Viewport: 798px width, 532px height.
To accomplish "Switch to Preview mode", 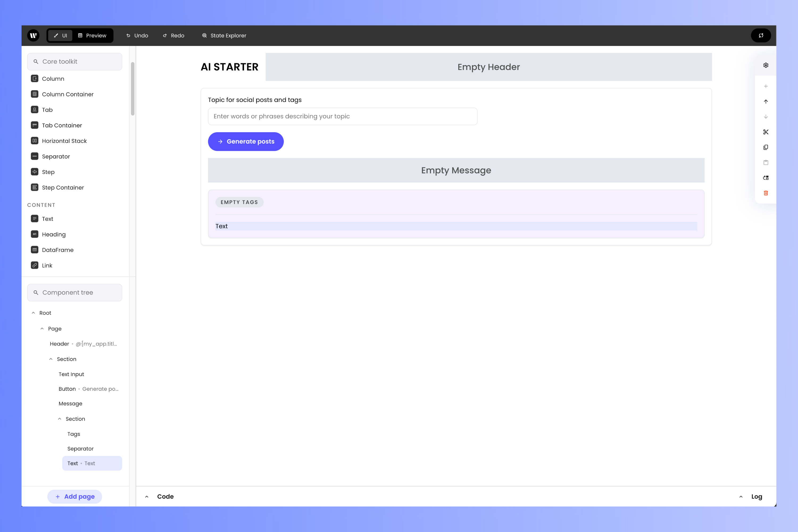I will pos(92,35).
